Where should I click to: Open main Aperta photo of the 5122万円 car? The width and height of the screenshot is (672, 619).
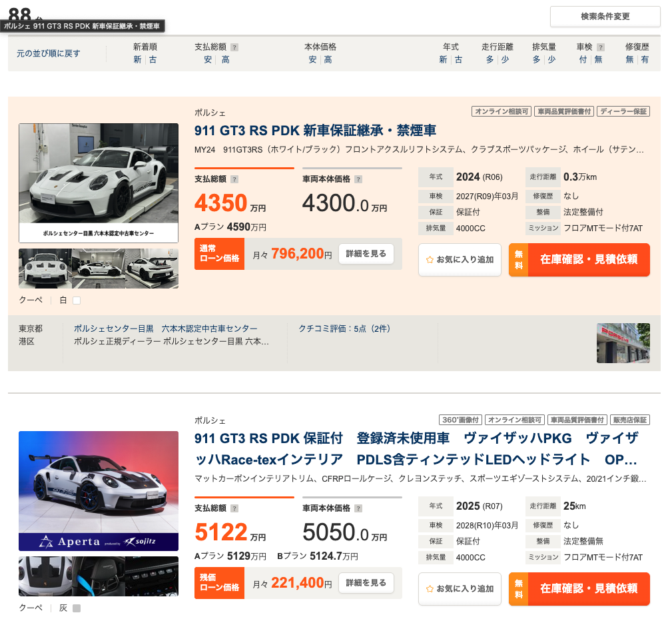pyautogui.click(x=99, y=491)
